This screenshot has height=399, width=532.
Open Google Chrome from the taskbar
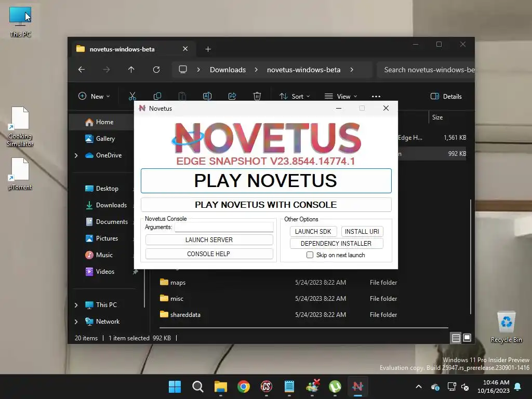[x=244, y=387]
